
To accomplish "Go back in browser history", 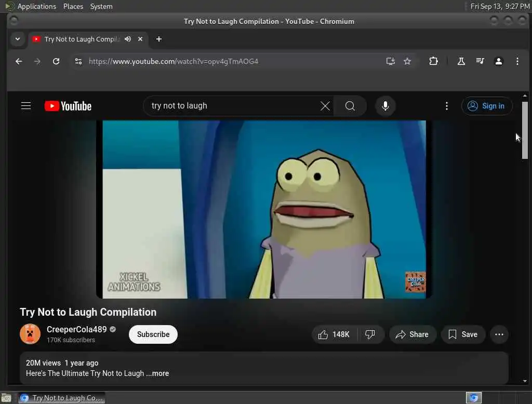I will tap(19, 61).
